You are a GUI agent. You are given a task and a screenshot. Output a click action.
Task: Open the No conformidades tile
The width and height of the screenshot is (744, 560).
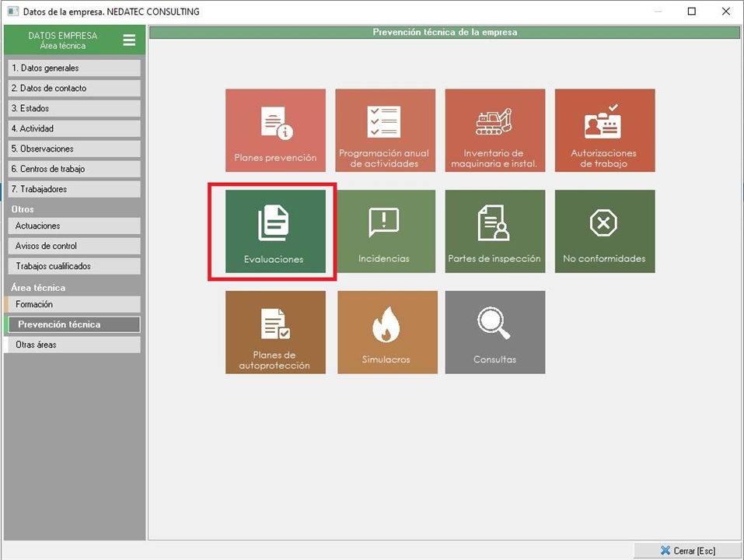coord(604,231)
